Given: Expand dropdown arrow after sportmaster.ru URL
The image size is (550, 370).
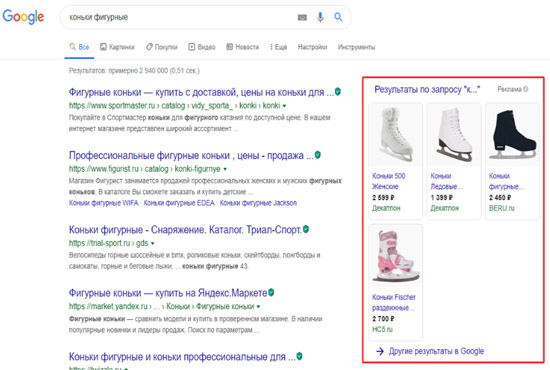Looking at the screenshot, I should 284,106.
